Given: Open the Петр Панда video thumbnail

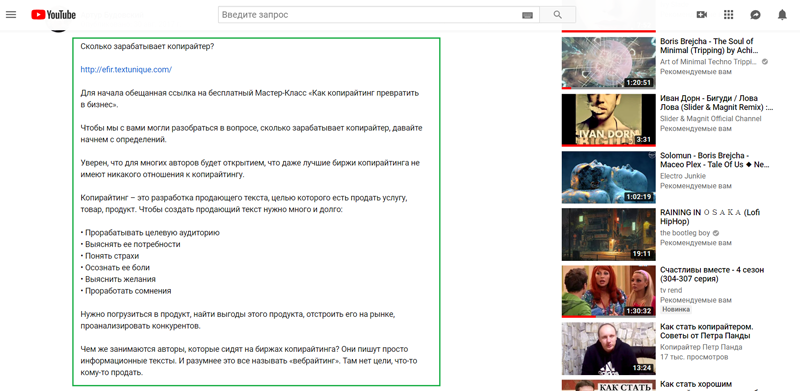Looking at the screenshot, I should [x=608, y=348].
